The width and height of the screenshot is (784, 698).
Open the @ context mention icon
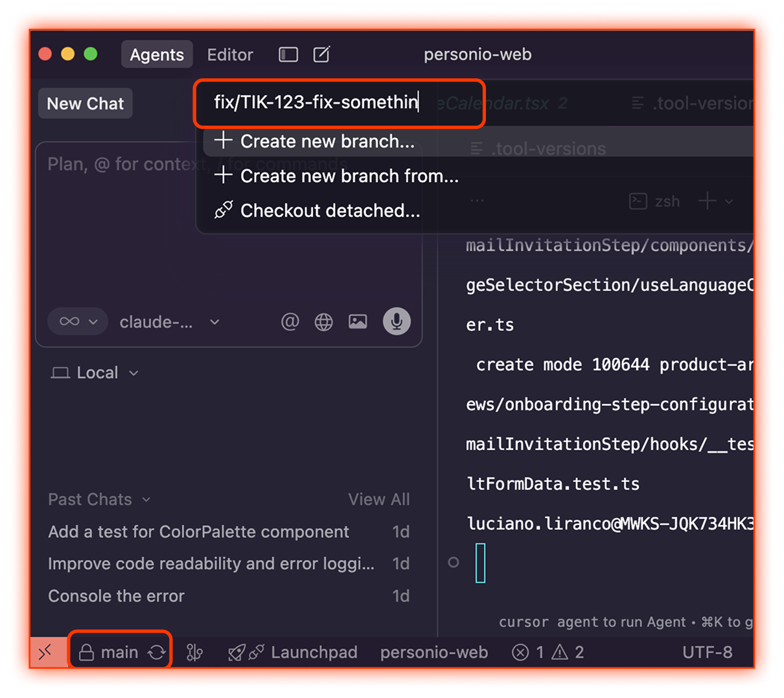point(290,322)
